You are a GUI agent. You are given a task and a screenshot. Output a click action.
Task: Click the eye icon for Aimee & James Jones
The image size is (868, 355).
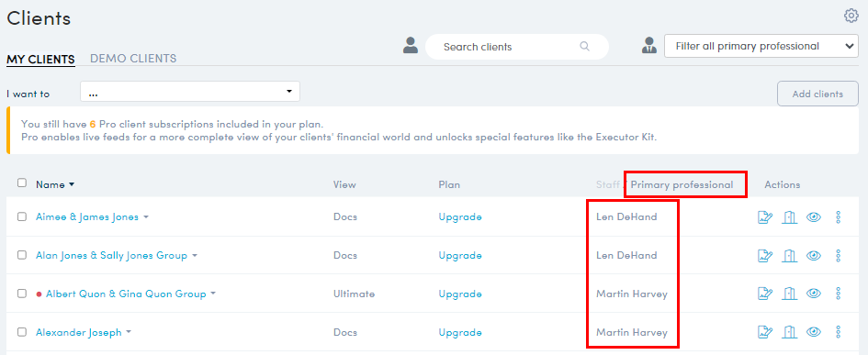(x=813, y=216)
